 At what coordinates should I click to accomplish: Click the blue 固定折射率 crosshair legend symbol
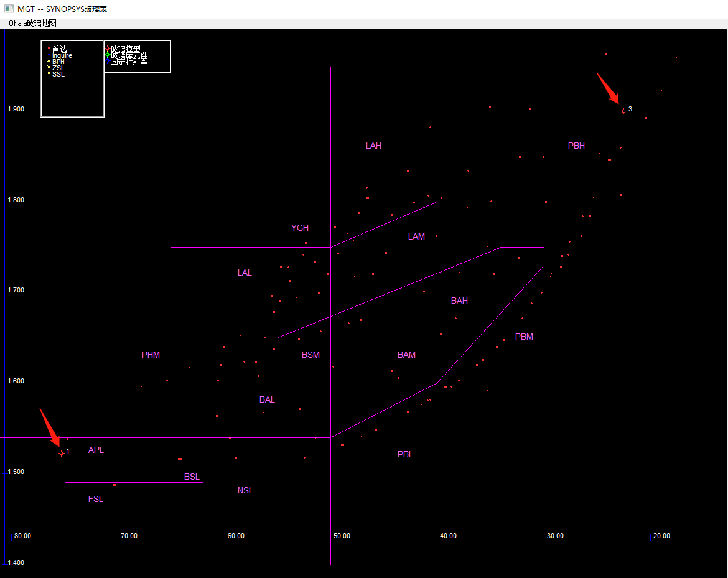click(107, 61)
